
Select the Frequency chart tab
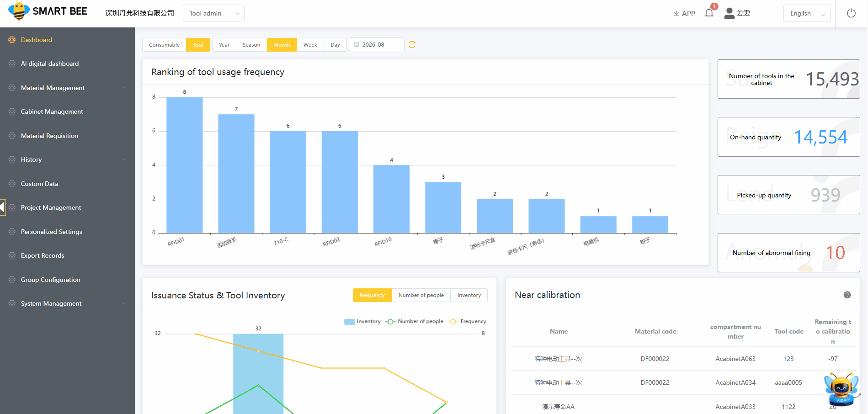click(x=372, y=295)
